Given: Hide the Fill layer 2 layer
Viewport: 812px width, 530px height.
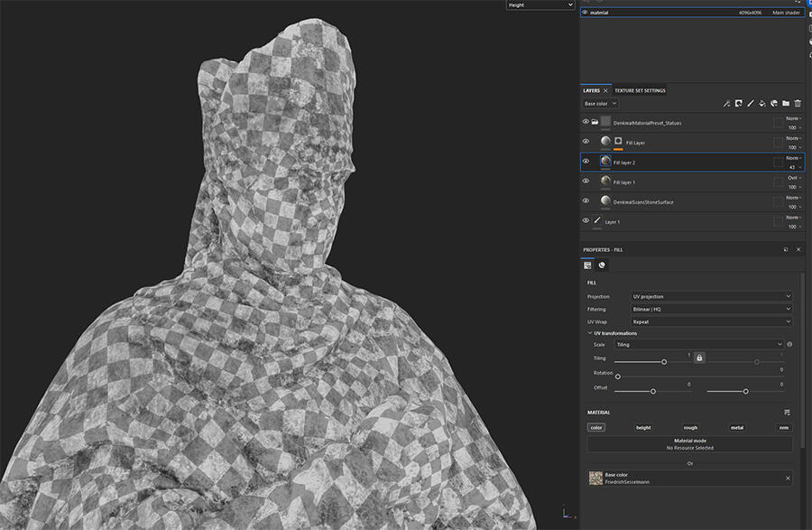Looking at the screenshot, I should tap(586, 162).
